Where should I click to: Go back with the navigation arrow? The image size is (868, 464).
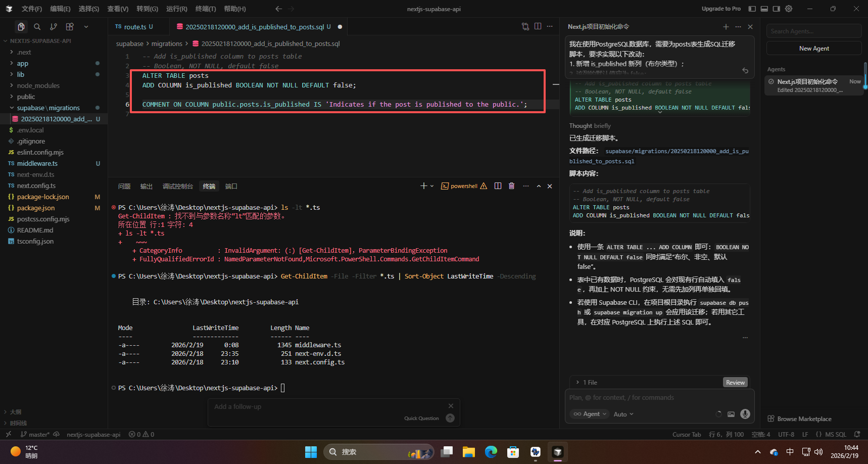[x=278, y=9]
